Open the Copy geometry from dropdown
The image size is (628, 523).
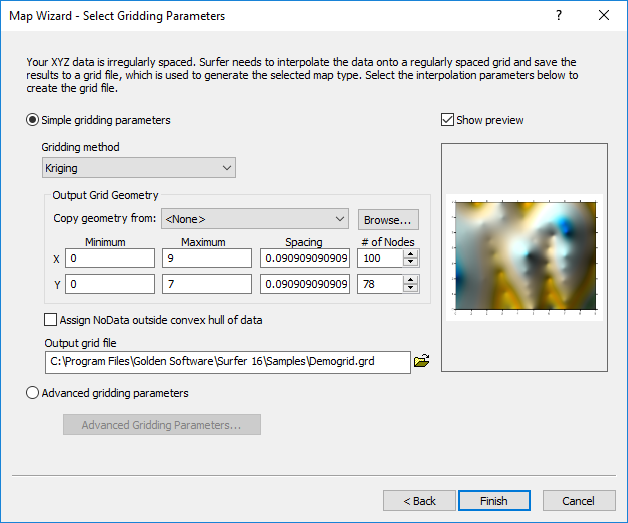coord(255,219)
